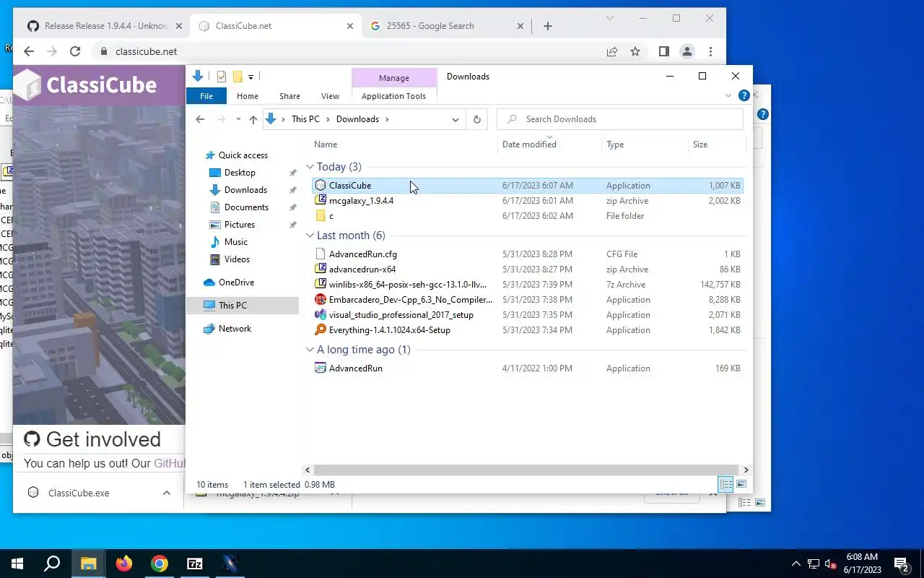Screen dimensions: 924x578
Task: Open the Chrome profile avatar
Action: [x=687, y=51]
